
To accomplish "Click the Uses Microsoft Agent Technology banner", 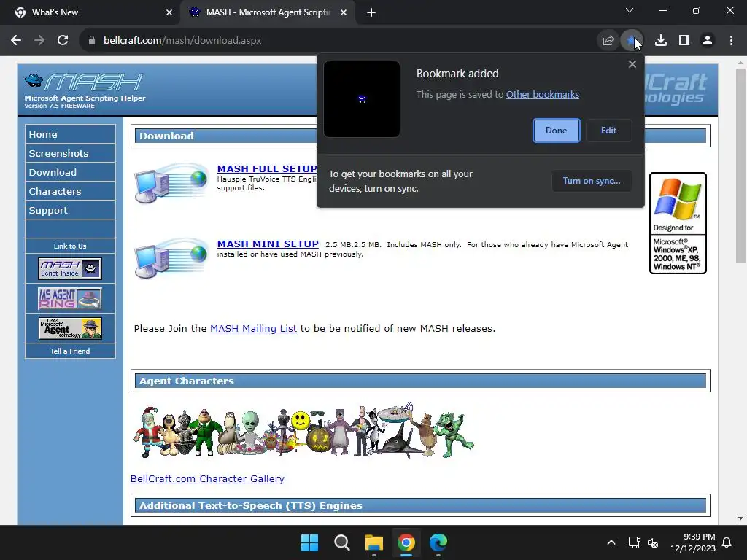I will 70,329.
